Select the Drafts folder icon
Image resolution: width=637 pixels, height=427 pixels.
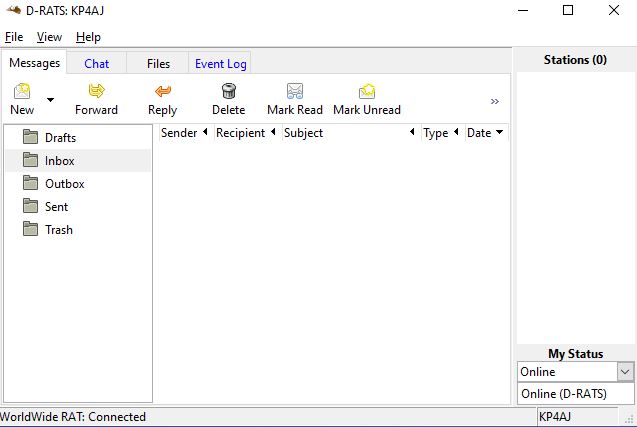pyautogui.click(x=30, y=137)
